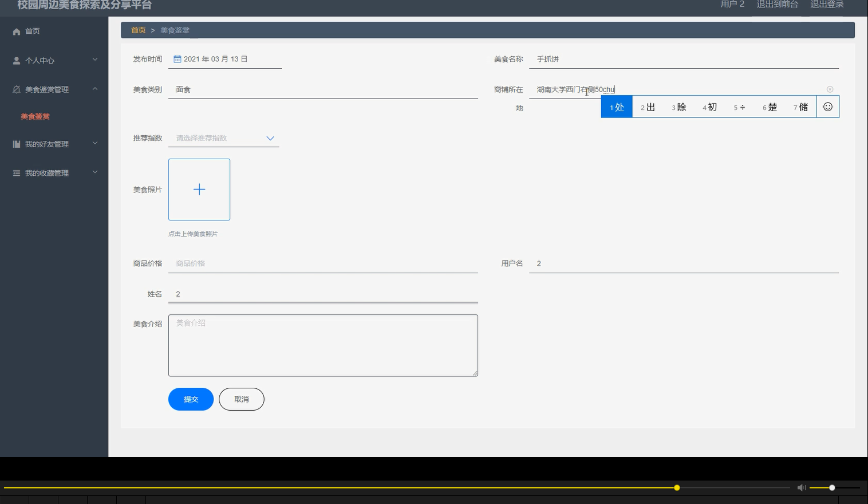Choose IME candidate 1 处
868x504 pixels.
pyautogui.click(x=617, y=107)
